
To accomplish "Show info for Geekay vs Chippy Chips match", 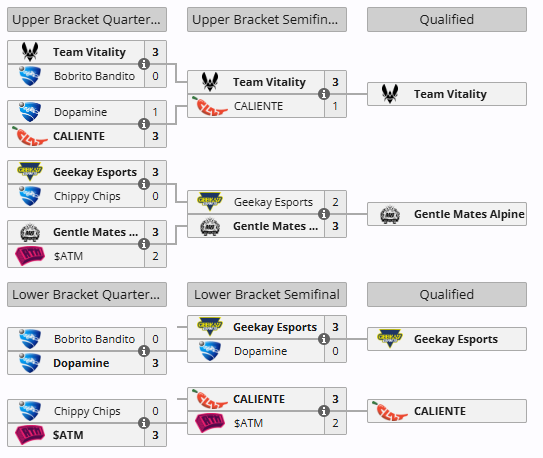I will click(x=144, y=184).
